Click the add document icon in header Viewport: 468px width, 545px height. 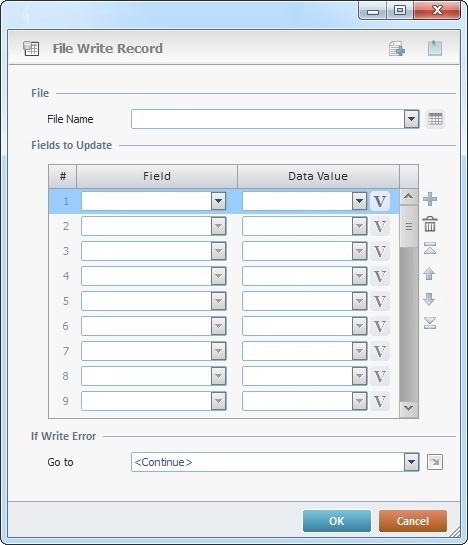click(397, 48)
